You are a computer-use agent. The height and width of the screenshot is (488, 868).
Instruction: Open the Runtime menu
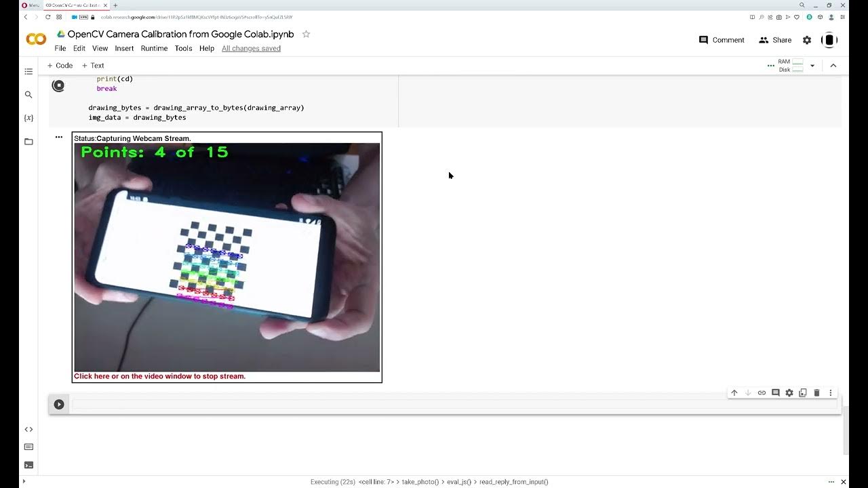pos(154,49)
